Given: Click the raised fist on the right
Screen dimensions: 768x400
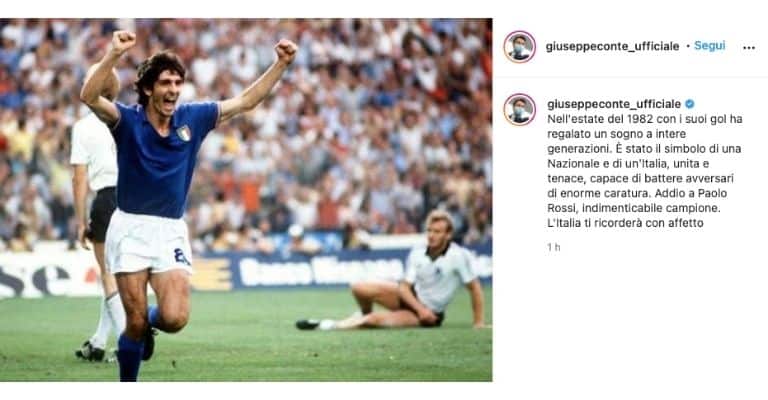Looking at the screenshot, I should (x=286, y=50).
